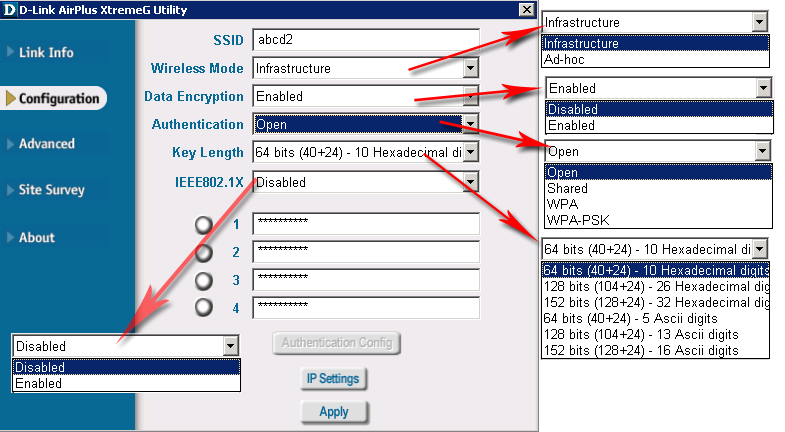
Task: Click the key 4 password field
Action: tap(366, 307)
